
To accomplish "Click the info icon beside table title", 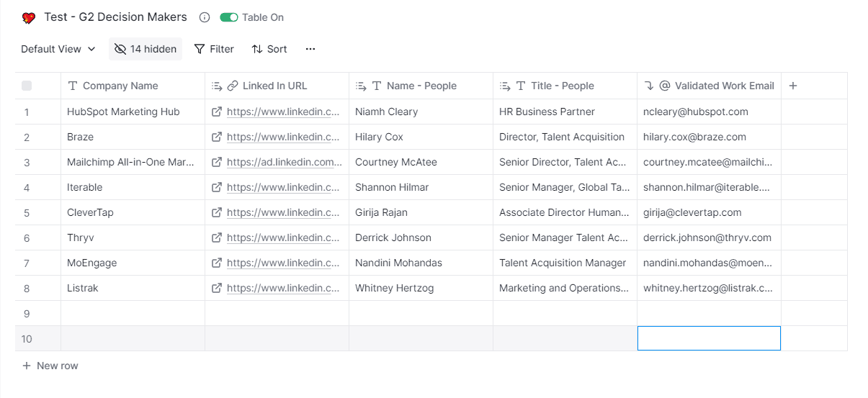I will [205, 17].
